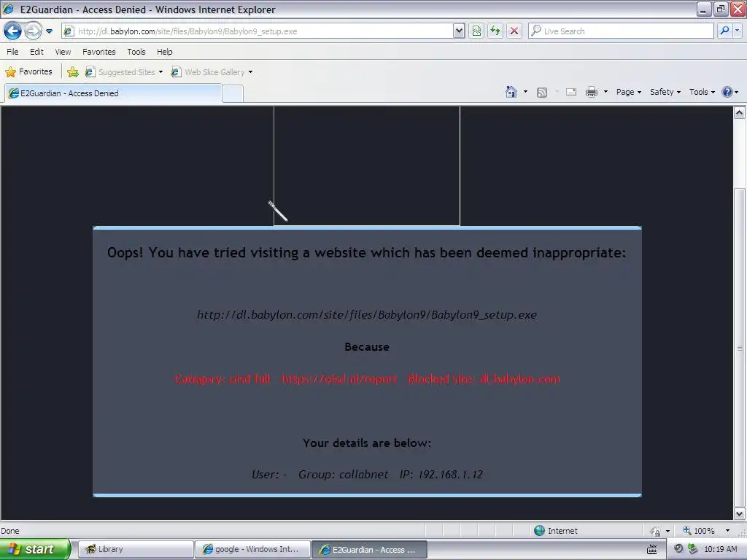The height and width of the screenshot is (560, 747).
Task: Click E2Guardian - Access taskbar button
Action: point(369,549)
